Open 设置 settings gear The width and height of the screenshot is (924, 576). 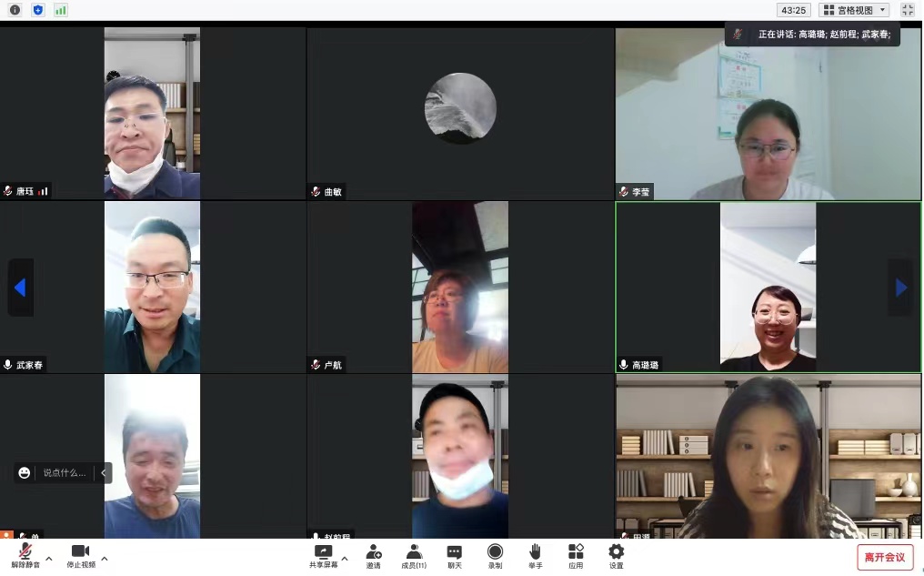616,556
